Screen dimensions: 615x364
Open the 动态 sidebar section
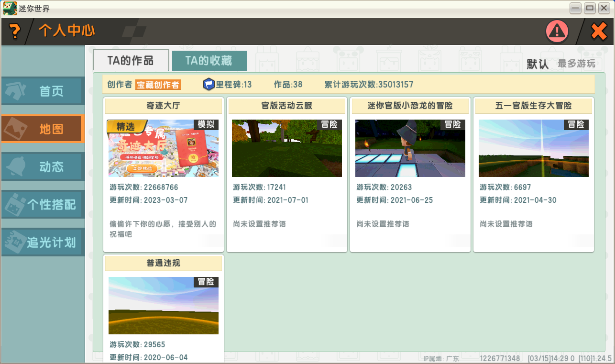click(43, 166)
